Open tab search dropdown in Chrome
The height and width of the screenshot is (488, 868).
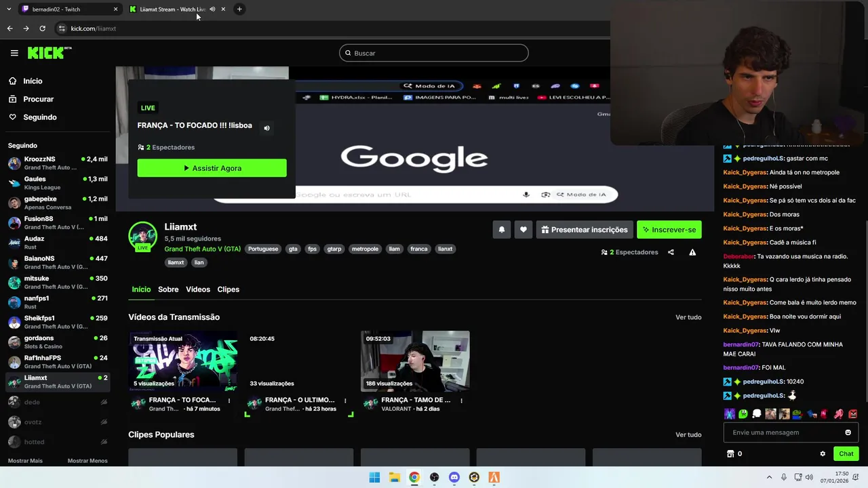[8, 9]
